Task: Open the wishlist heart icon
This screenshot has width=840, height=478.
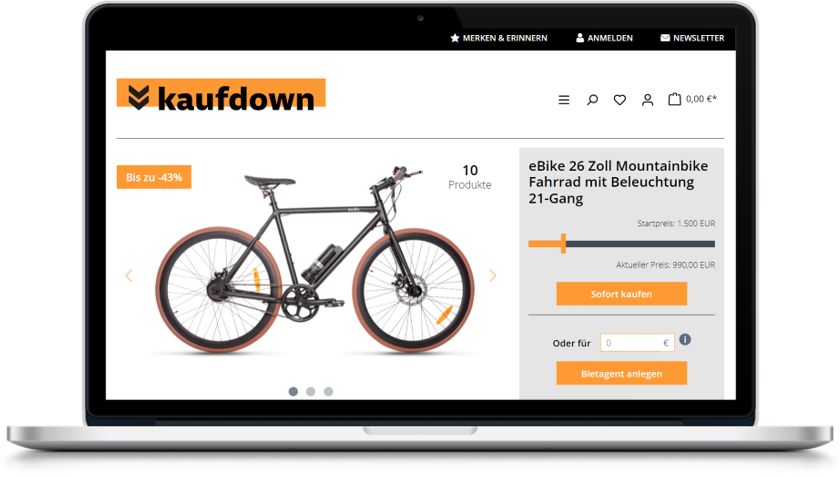Action: pyautogui.click(x=620, y=100)
